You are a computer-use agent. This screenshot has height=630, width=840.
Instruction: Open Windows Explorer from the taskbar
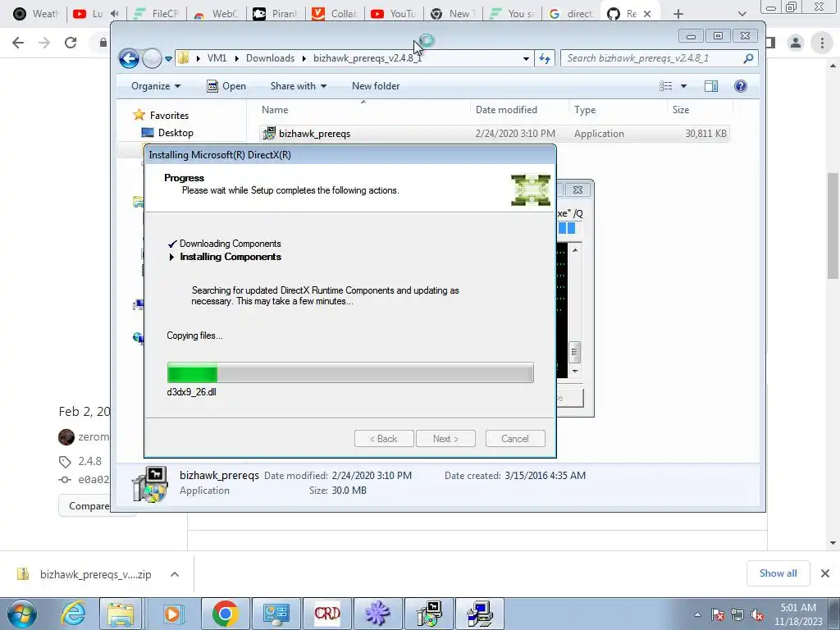[x=121, y=614]
